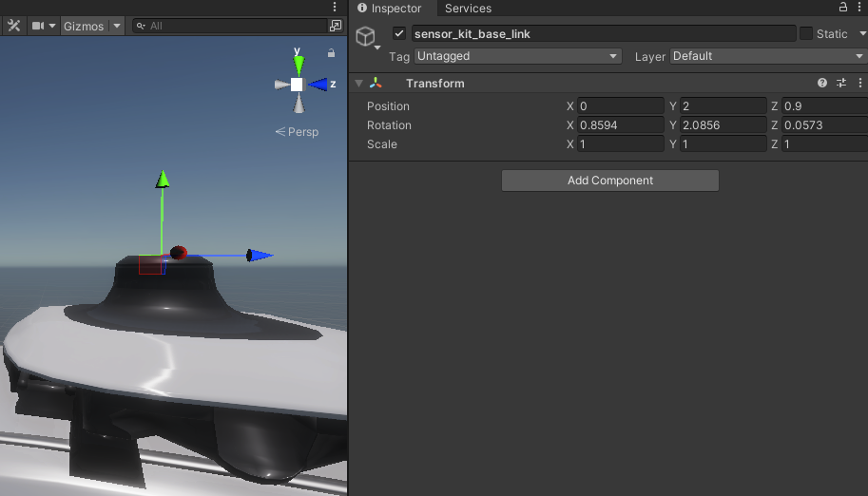868x496 pixels.
Task: Open the Tag dropdown showing Untagged
Action: [x=517, y=57]
